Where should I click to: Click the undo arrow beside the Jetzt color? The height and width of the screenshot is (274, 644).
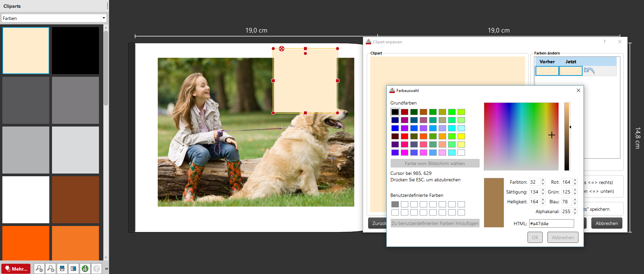pyautogui.click(x=589, y=71)
